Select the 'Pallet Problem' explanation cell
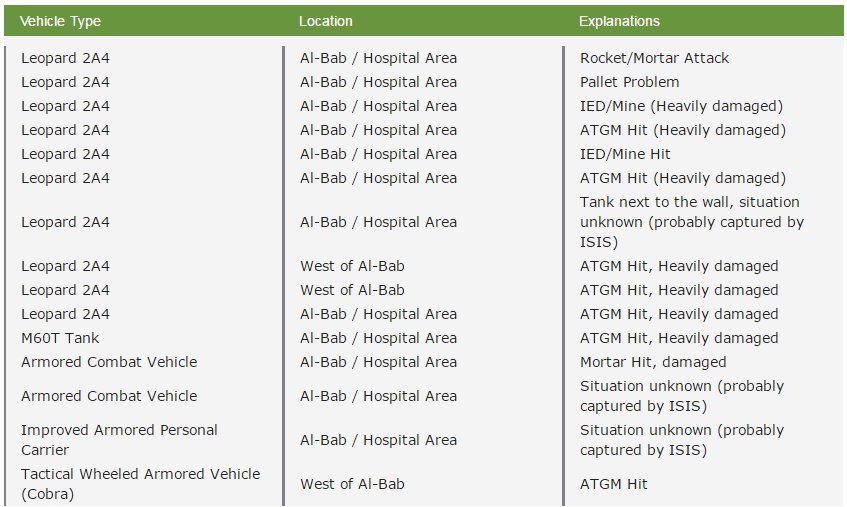 coord(629,82)
